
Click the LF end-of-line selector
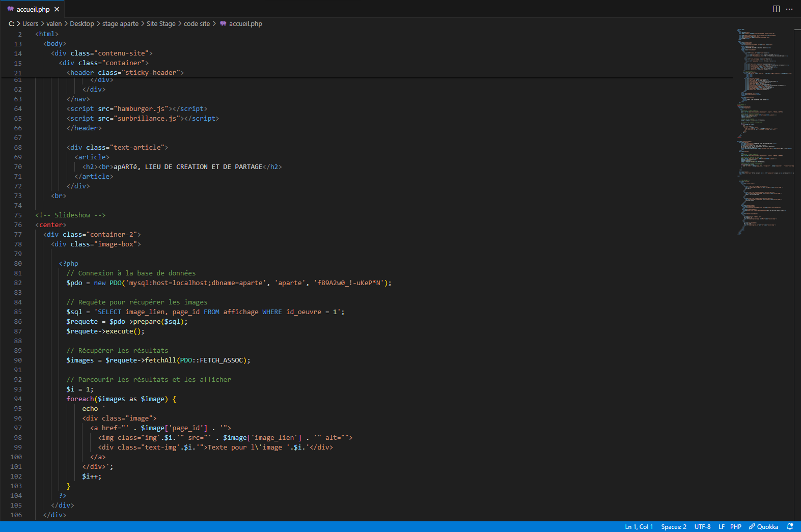(x=721, y=527)
